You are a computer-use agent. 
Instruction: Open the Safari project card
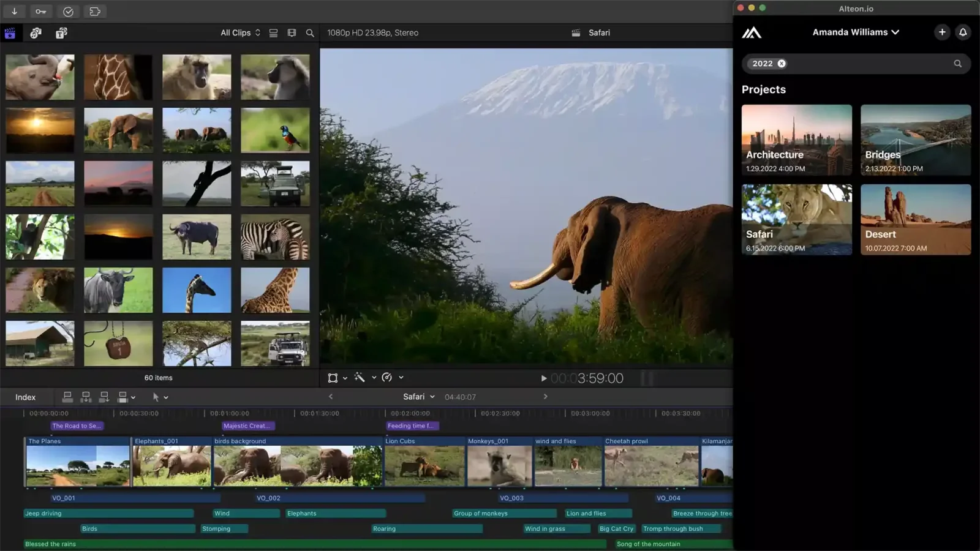(x=796, y=219)
